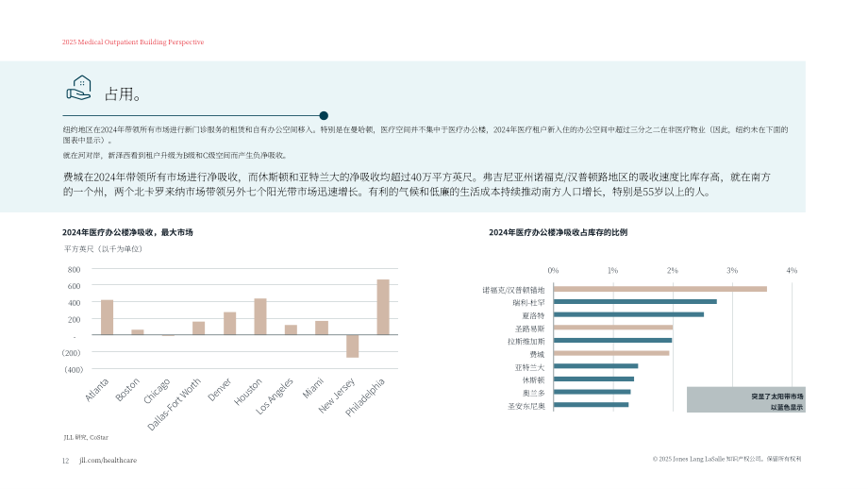This screenshot has height=489, width=868.
Task: Click the "Boston" axis label
Action: [x=128, y=390]
